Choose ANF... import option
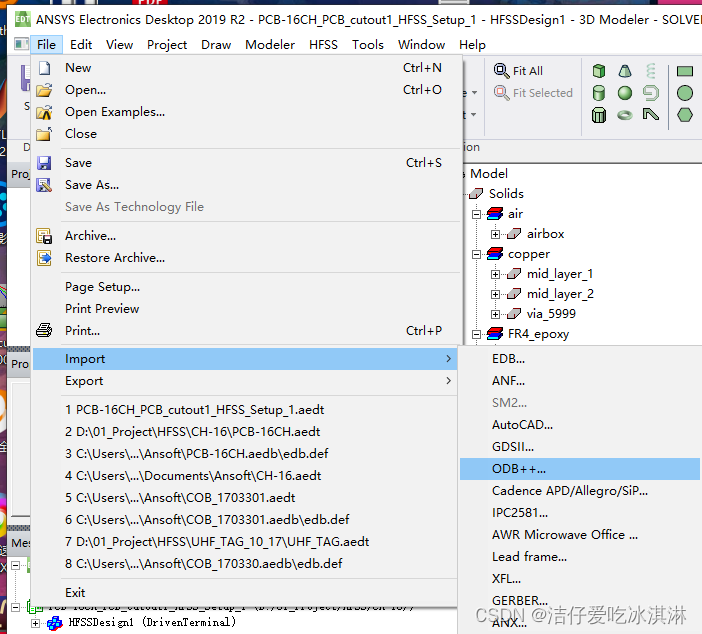The height and width of the screenshot is (634, 702). (x=580, y=381)
